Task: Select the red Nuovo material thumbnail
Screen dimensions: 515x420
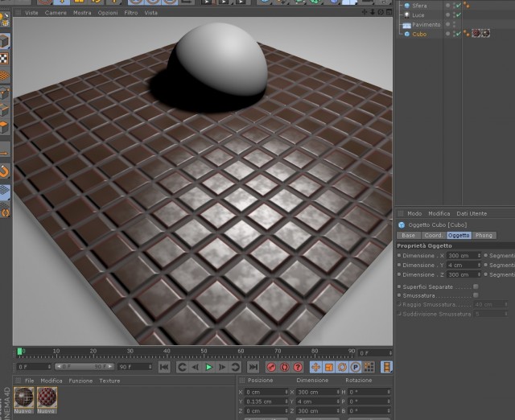Action: pos(47,397)
